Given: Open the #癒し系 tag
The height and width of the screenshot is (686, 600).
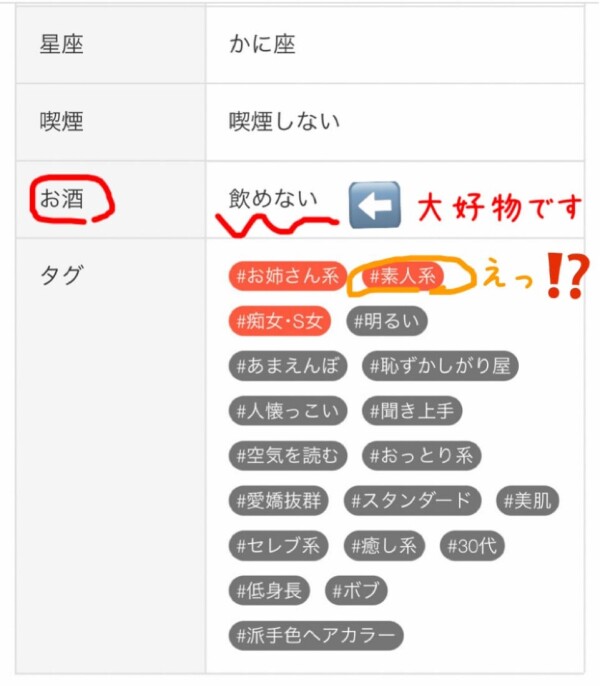Looking at the screenshot, I should pos(384,546).
